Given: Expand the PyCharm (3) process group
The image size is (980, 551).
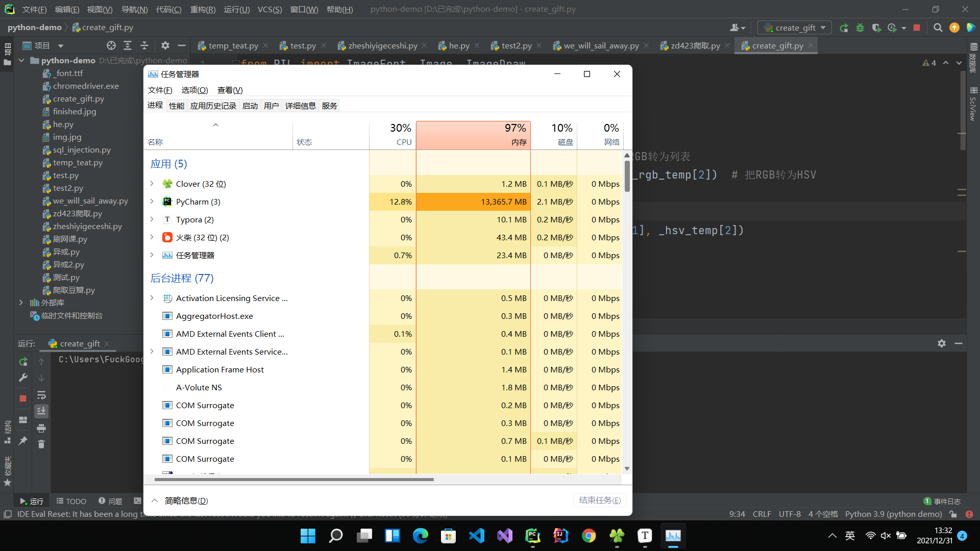Looking at the screenshot, I should (152, 202).
